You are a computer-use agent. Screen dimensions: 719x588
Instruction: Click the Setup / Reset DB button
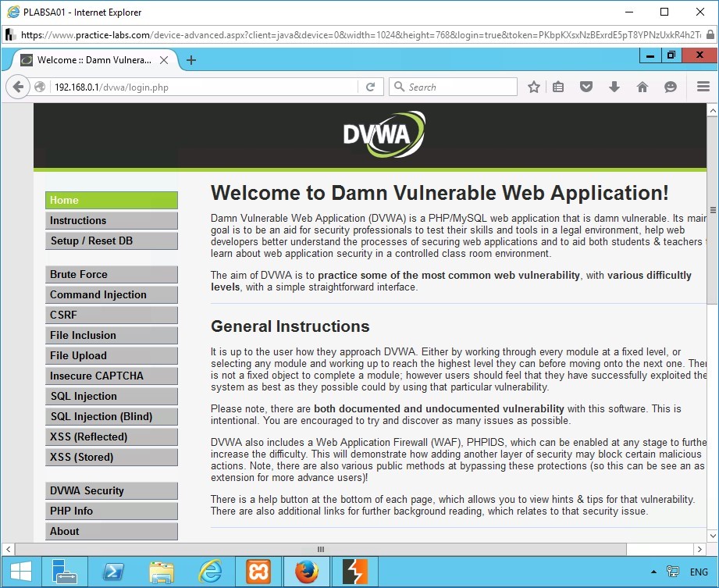[x=111, y=241]
